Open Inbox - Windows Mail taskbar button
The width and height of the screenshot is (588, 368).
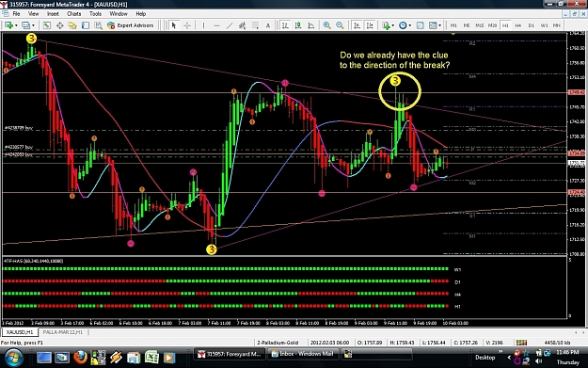(303, 354)
